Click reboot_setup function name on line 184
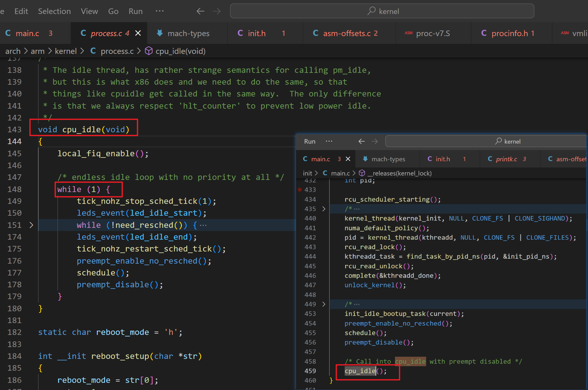This screenshot has height=390, width=588. (120, 356)
